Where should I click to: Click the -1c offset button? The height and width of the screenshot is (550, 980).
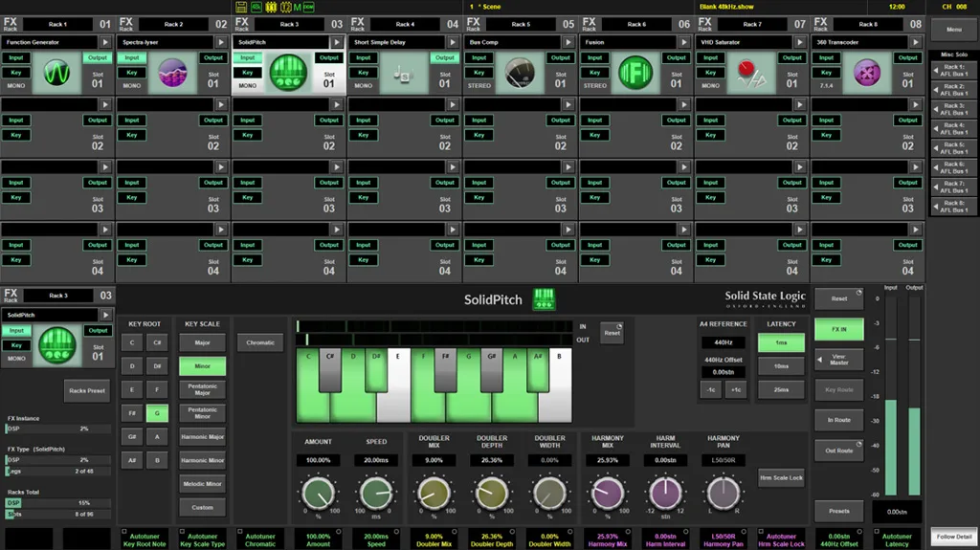coord(711,389)
